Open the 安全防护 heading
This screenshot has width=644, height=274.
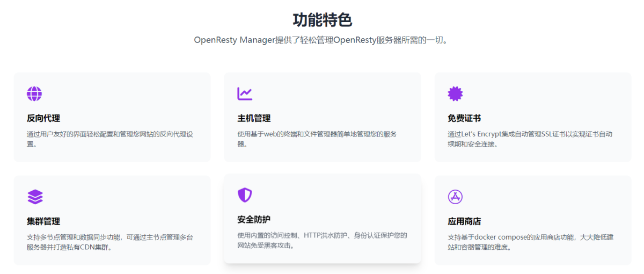[x=254, y=219]
